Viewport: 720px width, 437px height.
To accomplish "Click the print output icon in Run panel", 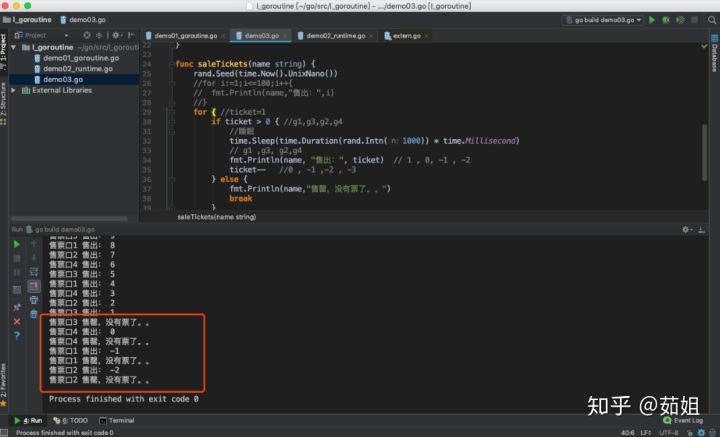I will (34, 299).
